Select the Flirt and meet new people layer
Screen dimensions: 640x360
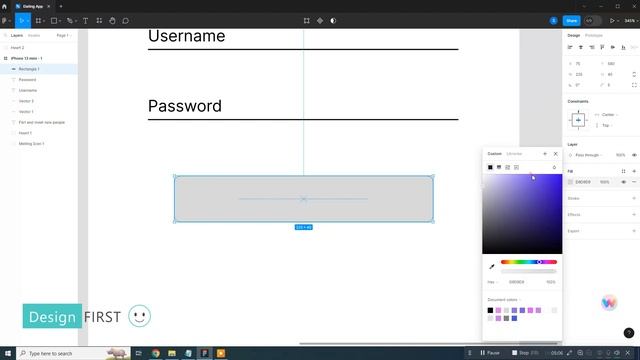pos(42,122)
